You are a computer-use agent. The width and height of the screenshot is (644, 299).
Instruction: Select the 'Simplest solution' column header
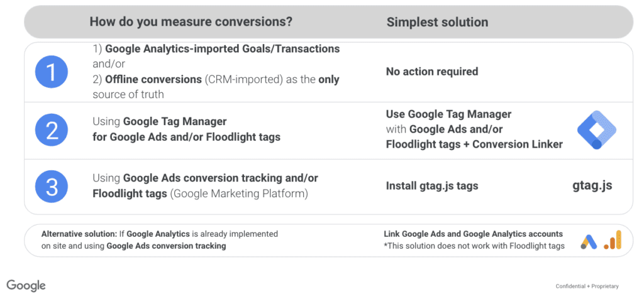click(437, 22)
